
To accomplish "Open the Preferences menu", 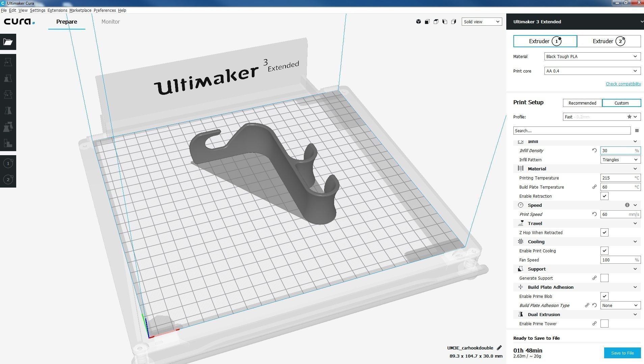I will pos(105,10).
